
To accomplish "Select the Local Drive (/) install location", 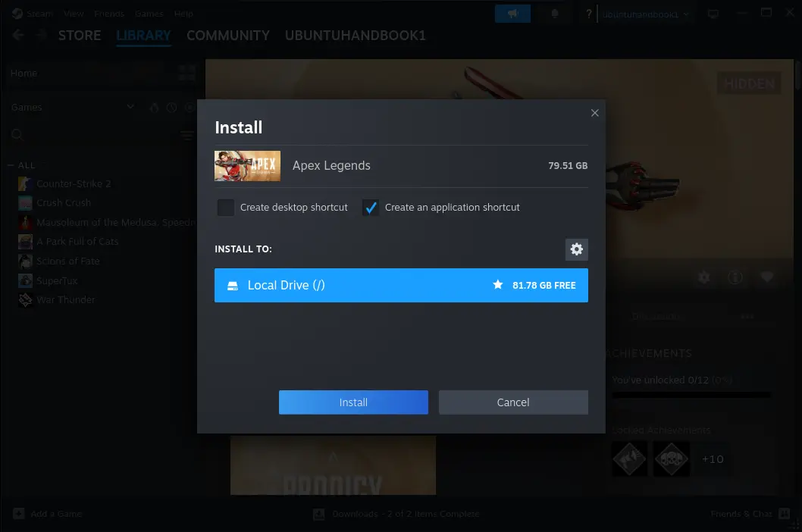I will pos(401,285).
